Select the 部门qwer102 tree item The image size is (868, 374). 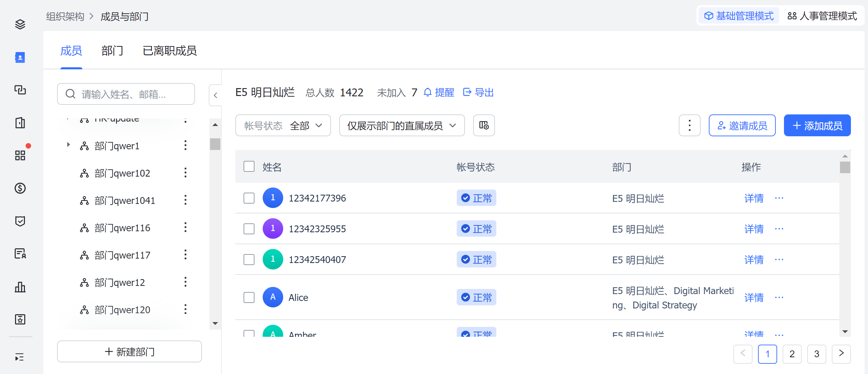pos(122,173)
